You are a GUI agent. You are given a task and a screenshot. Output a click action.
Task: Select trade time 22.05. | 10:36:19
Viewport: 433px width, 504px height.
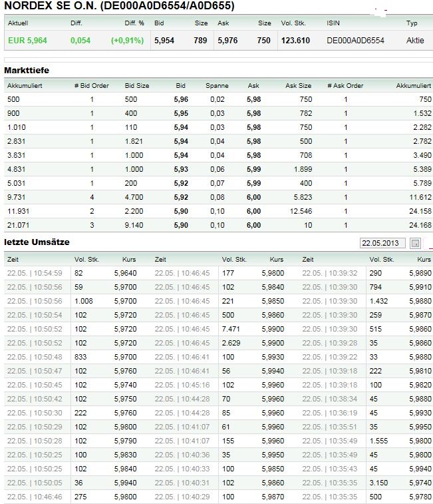(x=329, y=413)
